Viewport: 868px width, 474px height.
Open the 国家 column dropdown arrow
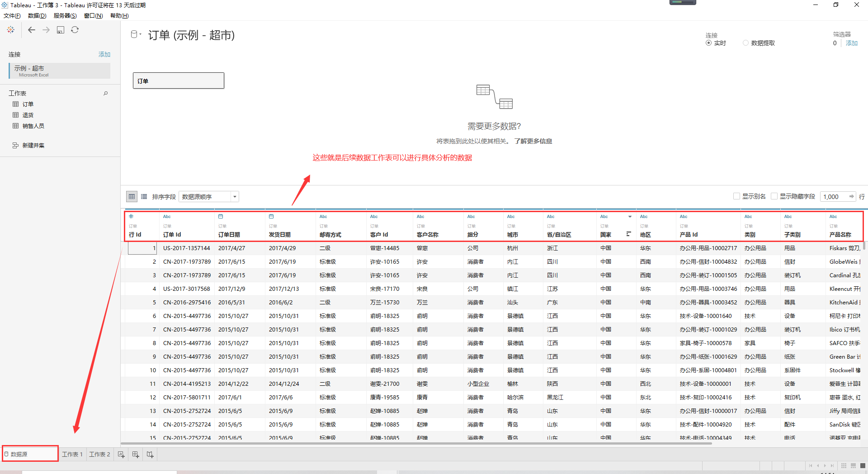pyautogui.click(x=630, y=217)
